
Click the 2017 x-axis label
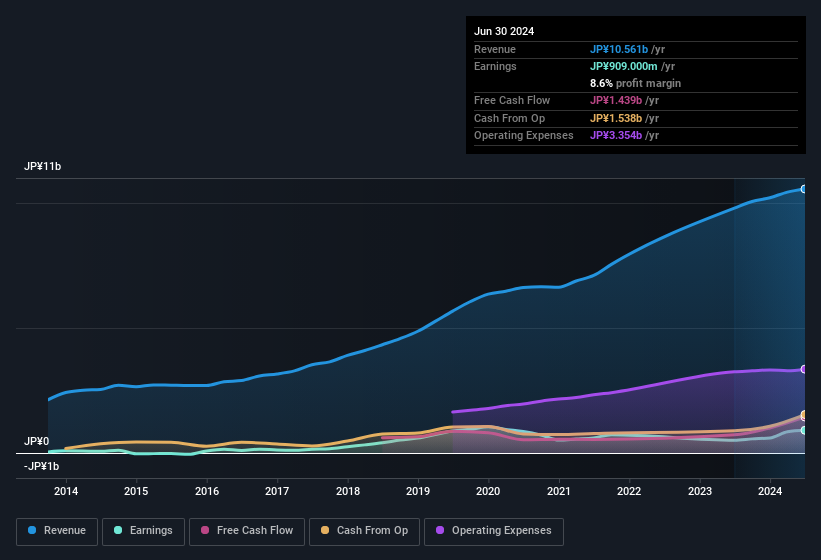click(x=277, y=491)
